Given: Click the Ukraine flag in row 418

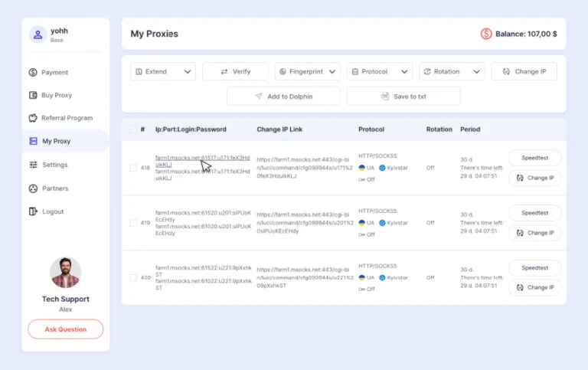Looking at the screenshot, I should (x=362, y=168).
